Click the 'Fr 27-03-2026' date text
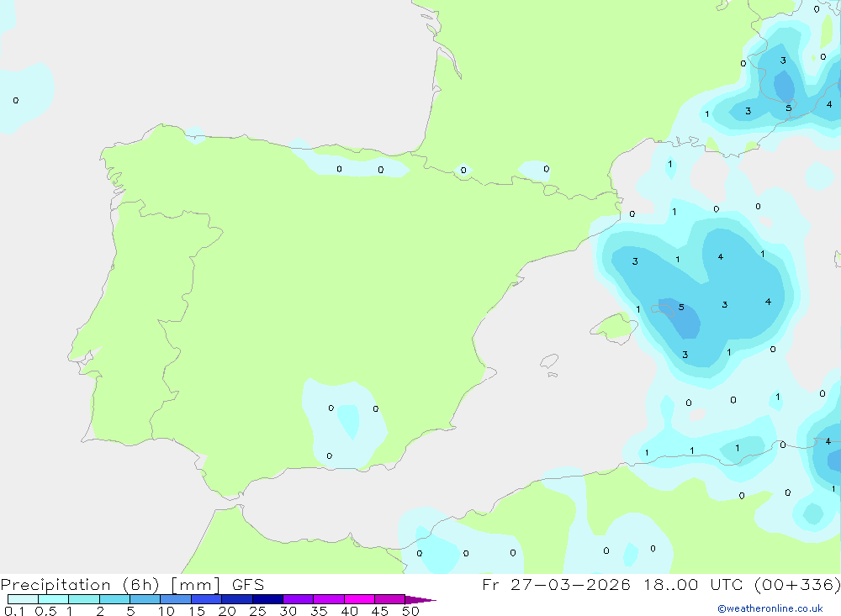Screen dimensions: 841x616 [556, 584]
